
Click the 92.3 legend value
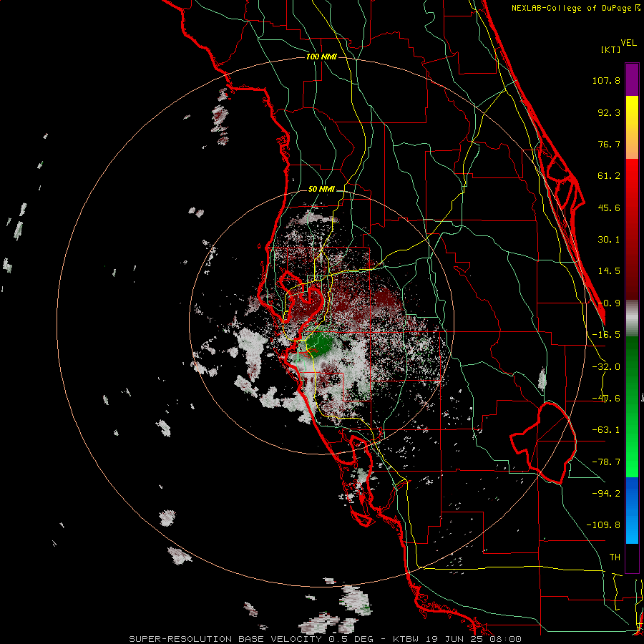(x=609, y=112)
